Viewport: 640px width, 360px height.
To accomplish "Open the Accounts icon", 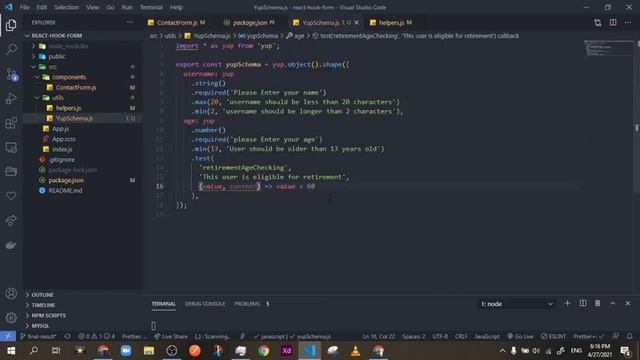I will [11, 294].
